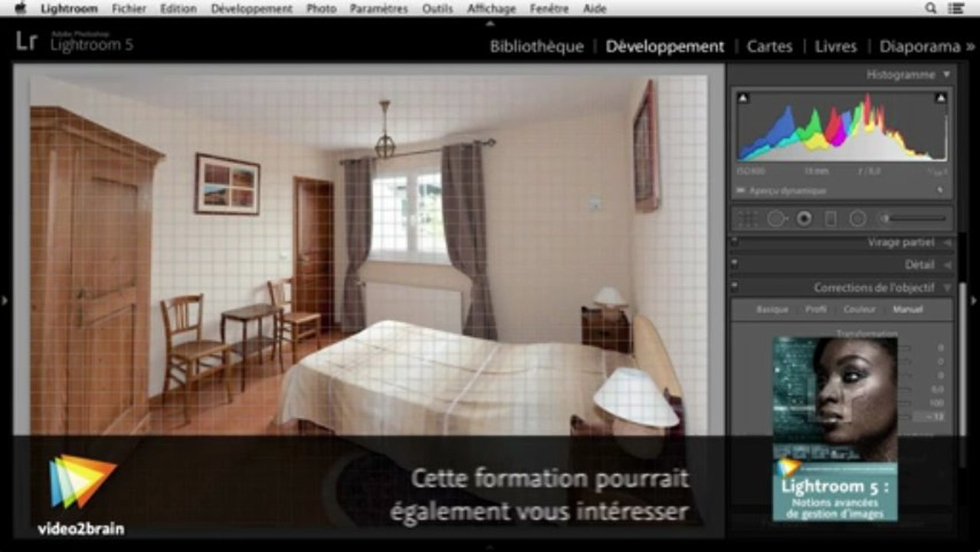Select the Crop overlay tool
Screen dimensions: 980x552
point(748,219)
